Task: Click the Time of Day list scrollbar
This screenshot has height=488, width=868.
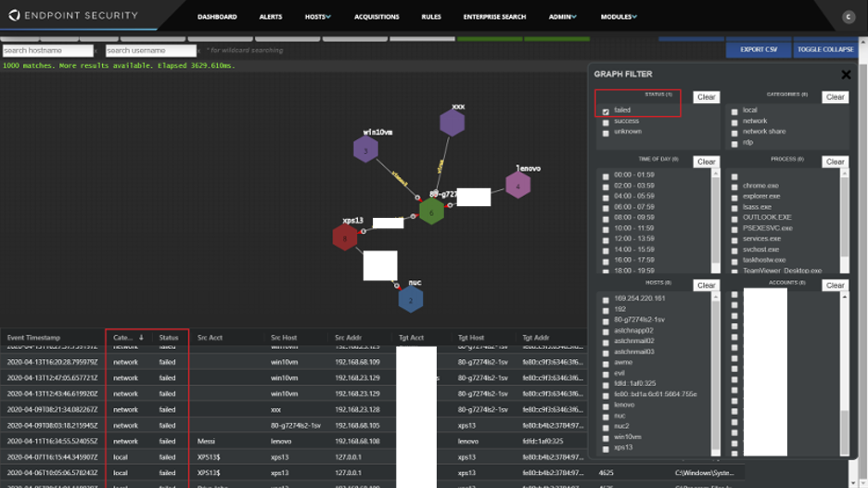Action: (x=715, y=223)
